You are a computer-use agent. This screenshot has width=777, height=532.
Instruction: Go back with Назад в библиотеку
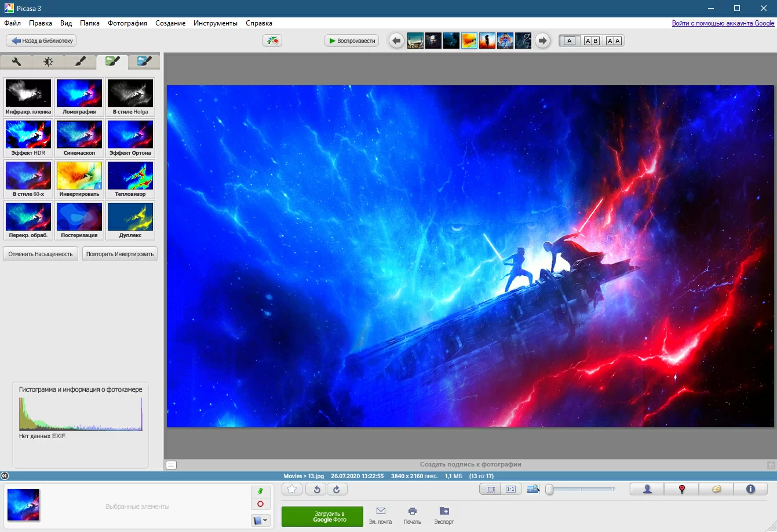pyautogui.click(x=41, y=41)
